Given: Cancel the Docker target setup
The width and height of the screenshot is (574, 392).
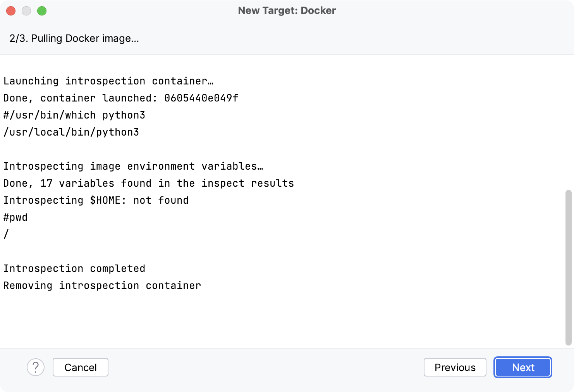Looking at the screenshot, I should (x=80, y=367).
